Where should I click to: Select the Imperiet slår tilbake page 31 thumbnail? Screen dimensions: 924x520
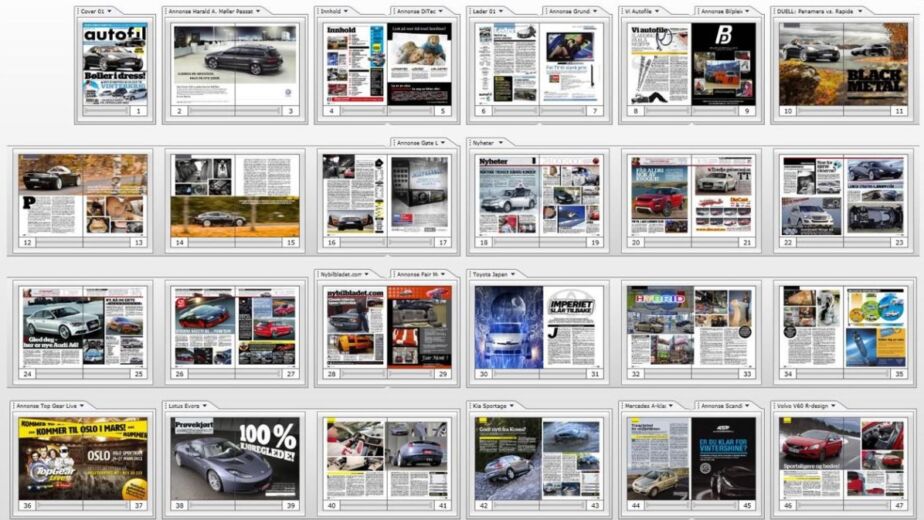click(x=572, y=327)
